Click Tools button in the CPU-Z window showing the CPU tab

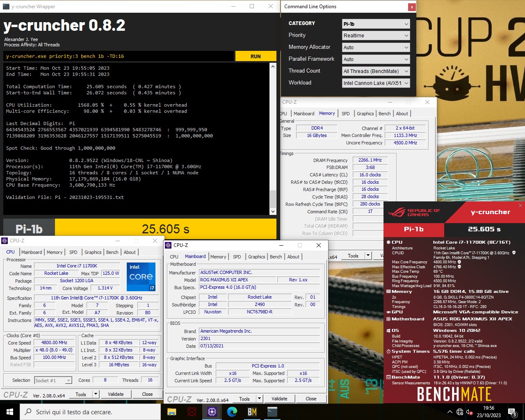point(81,394)
